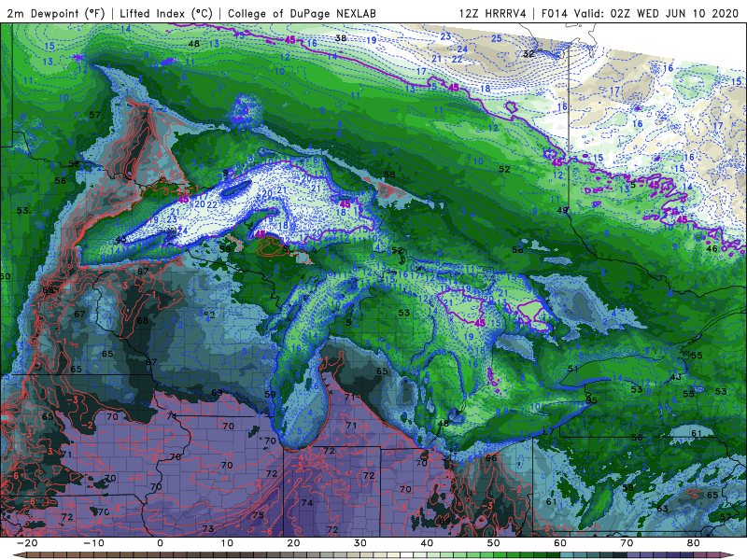Image resolution: width=747 pixels, height=560 pixels.
Task: Click the "Lifted Index (°C)" title text
Action: [x=166, y=13]
